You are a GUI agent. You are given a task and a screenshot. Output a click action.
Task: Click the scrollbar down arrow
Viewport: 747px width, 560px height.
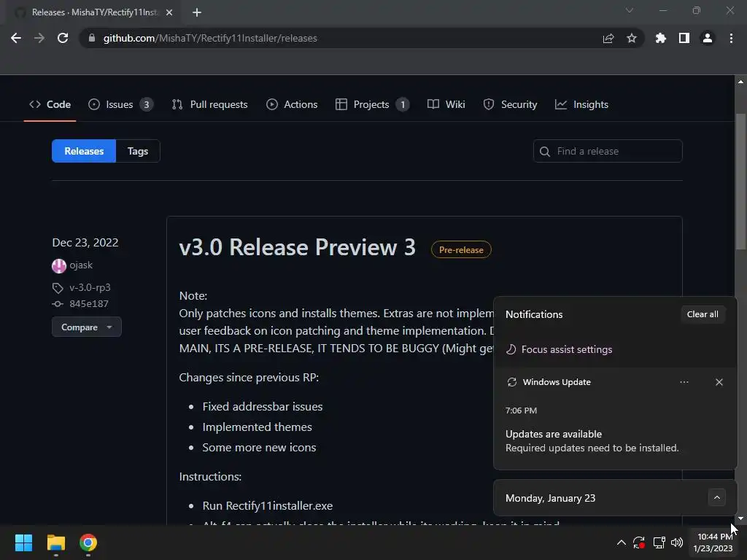tap(740, 519)
